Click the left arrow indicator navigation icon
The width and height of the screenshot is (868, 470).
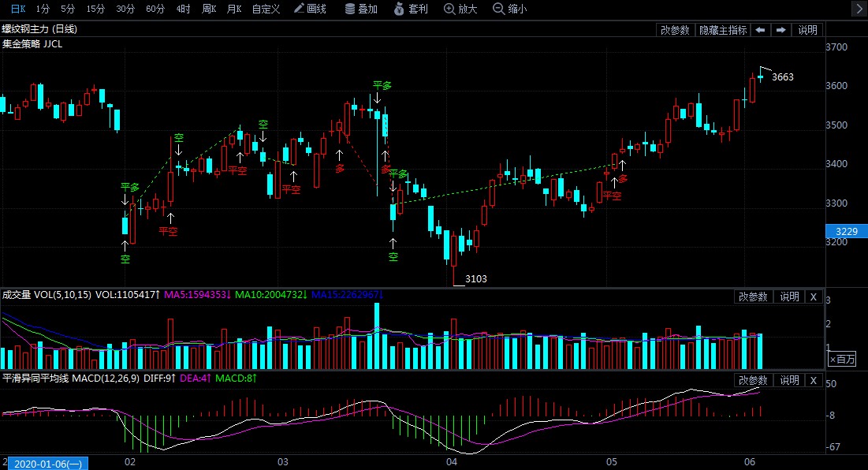(x=758, y=29)
